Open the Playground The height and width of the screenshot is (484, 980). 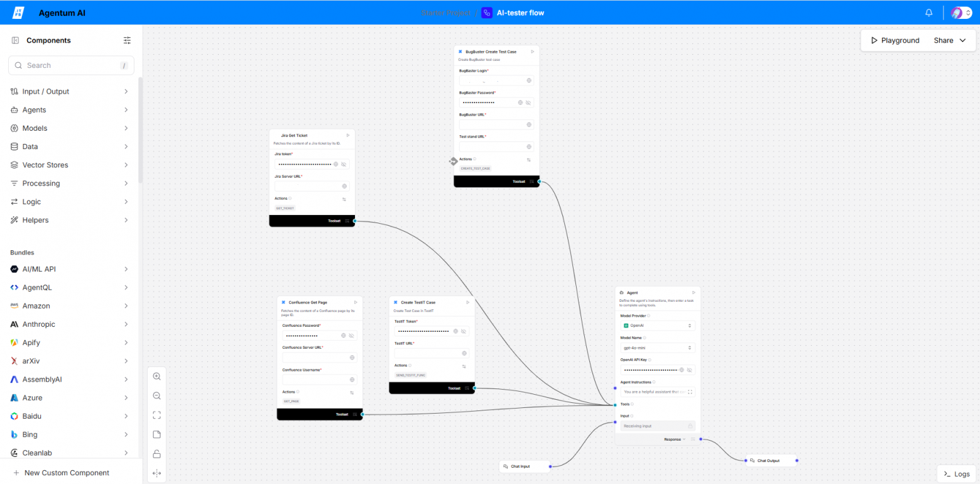pos(895,40)
